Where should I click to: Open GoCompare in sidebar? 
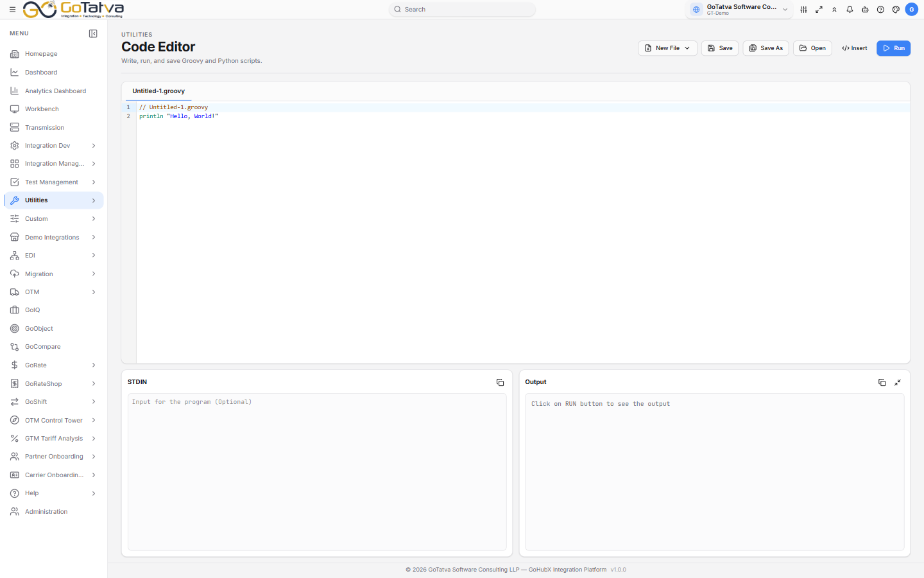click(x=54, y=347)
